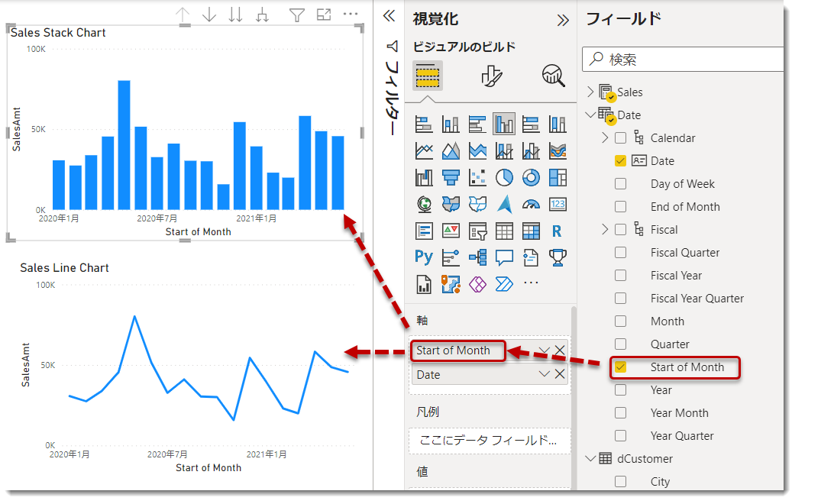
Task: Switch to the Format visual brush tab
Action: [x=491, y=76]
